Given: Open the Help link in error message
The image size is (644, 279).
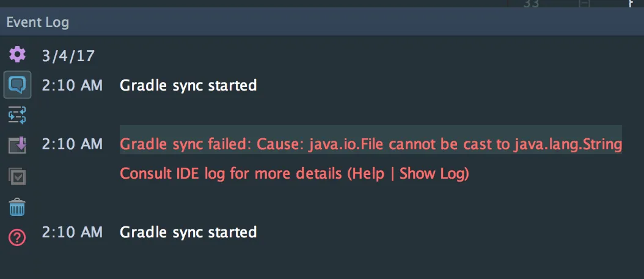Looking at the screenshot, I should (x=368, y=174).
